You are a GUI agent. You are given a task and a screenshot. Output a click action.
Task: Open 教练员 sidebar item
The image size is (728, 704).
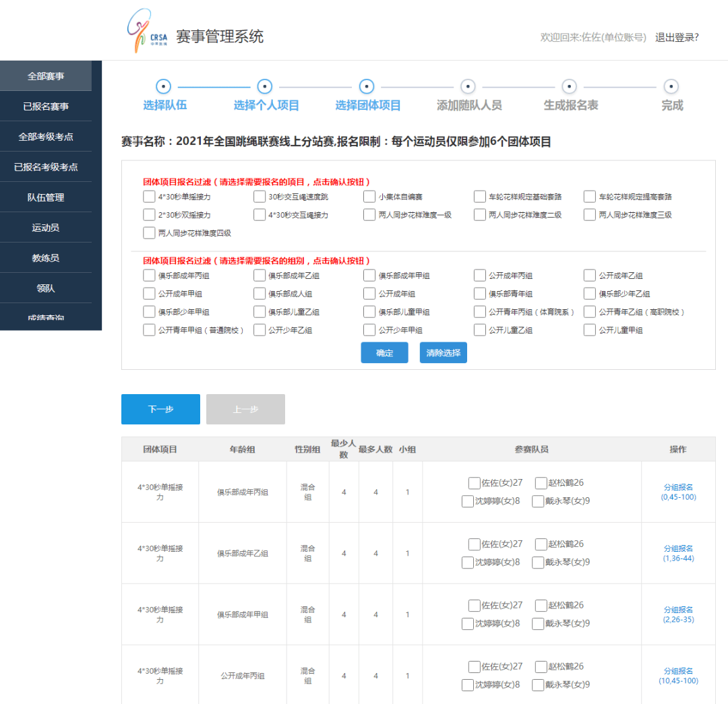coord(46,257)
